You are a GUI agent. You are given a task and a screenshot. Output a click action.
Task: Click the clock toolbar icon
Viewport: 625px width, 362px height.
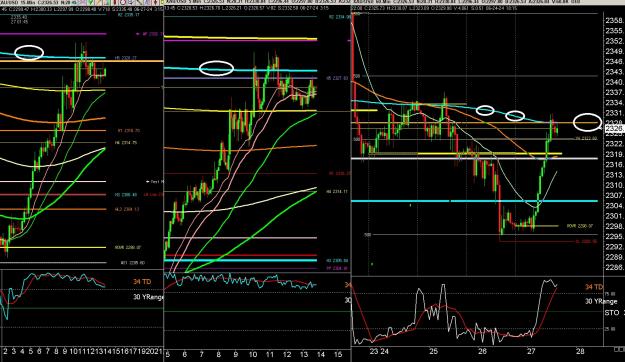pos(124,2)
